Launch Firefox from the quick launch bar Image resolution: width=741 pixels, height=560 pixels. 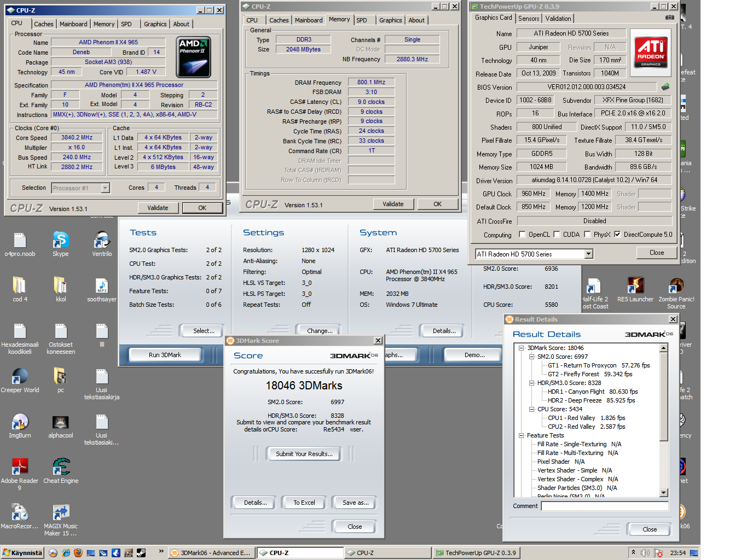coord(78,553)
